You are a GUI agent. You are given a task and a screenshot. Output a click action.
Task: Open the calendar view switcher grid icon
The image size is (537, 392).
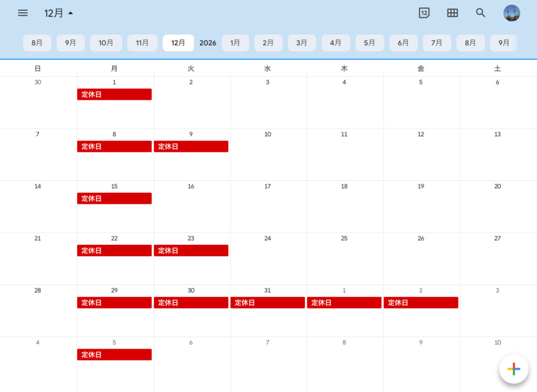(x=453, y=13)
